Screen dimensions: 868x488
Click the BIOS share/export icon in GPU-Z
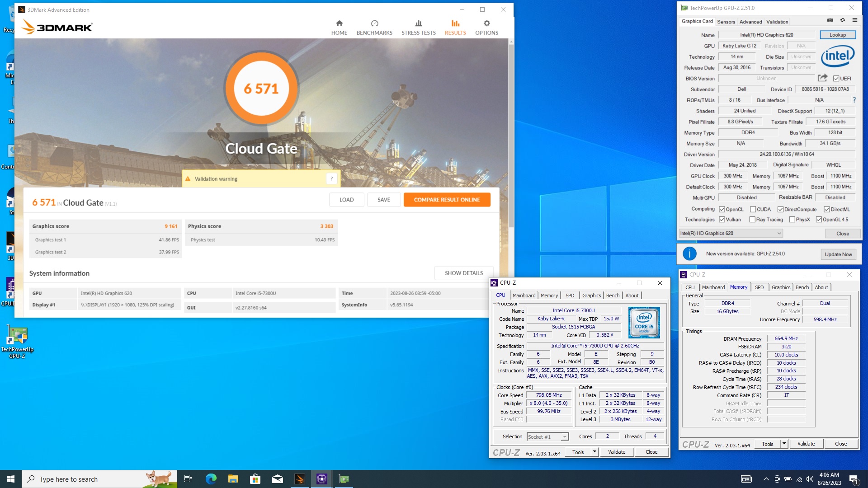pos(822,78)
